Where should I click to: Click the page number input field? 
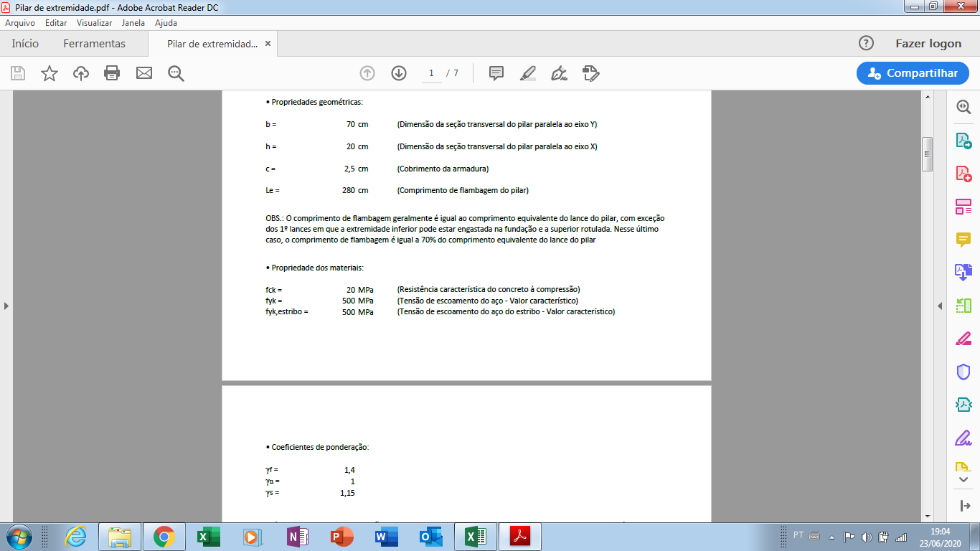click(x=431, y=73)
